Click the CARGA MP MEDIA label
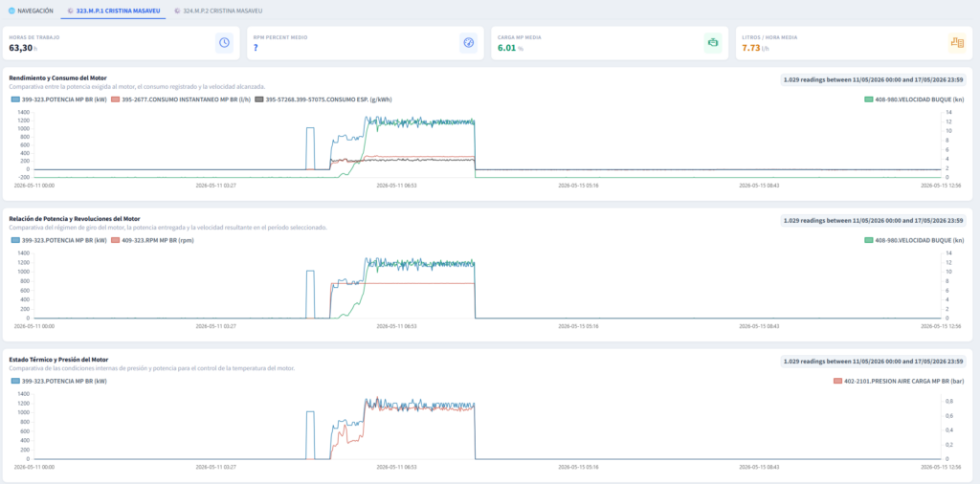Viewport: 980px width, 484px height. (x=520, y=37)
